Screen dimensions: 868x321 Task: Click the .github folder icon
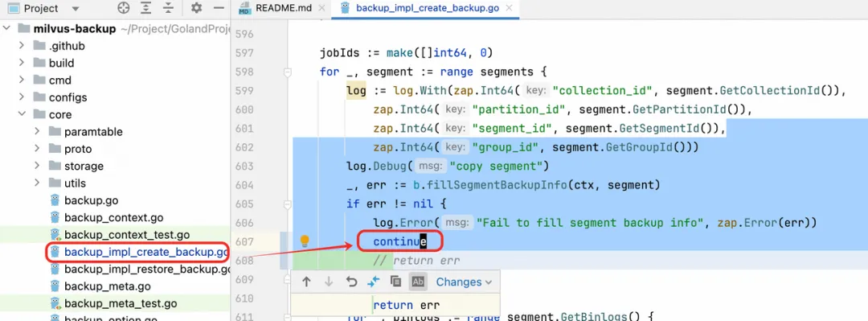click(39, 46)
